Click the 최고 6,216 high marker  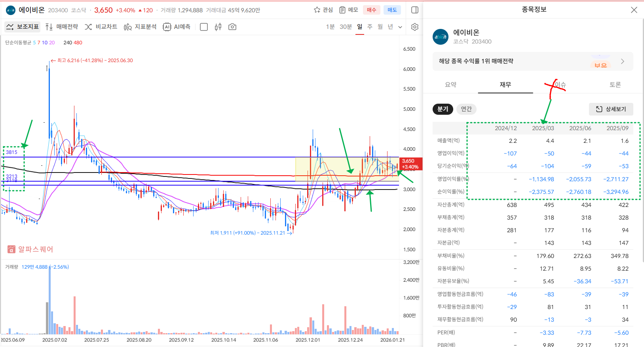point(92,61)
